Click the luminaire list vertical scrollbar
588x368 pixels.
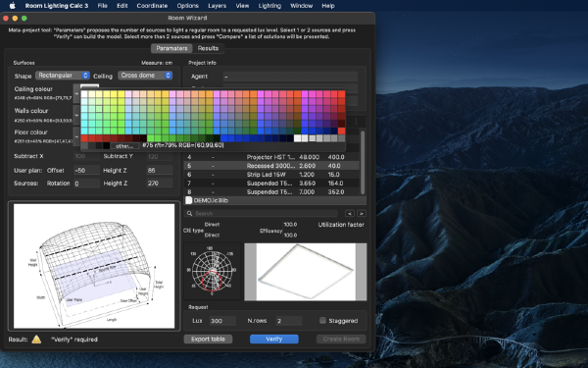363,162
